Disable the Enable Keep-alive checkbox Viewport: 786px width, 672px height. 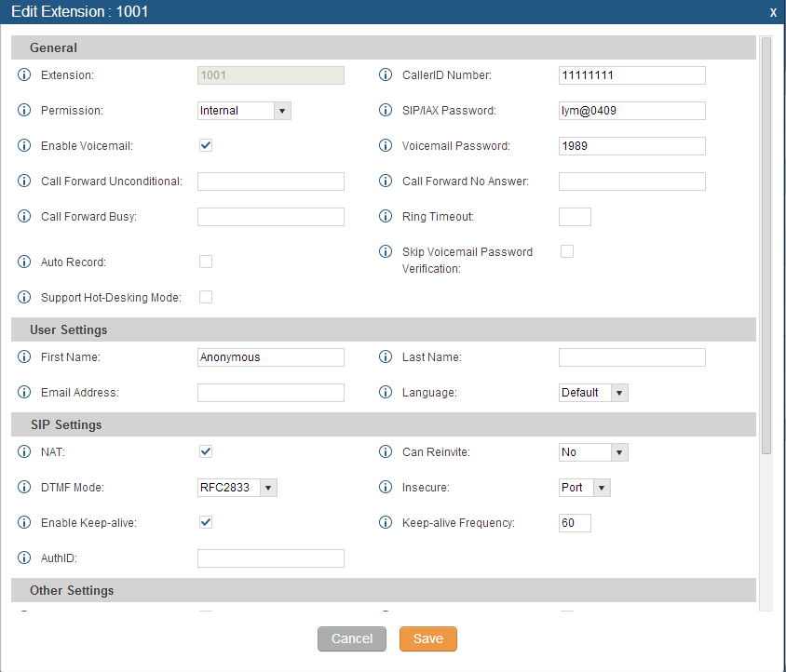click(206, 522)
